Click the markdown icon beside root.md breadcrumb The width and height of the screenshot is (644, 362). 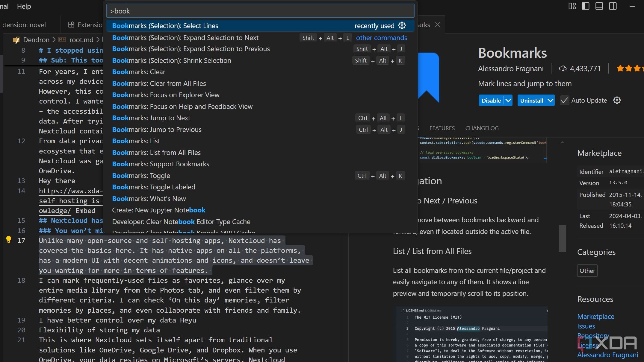point(62,39)
